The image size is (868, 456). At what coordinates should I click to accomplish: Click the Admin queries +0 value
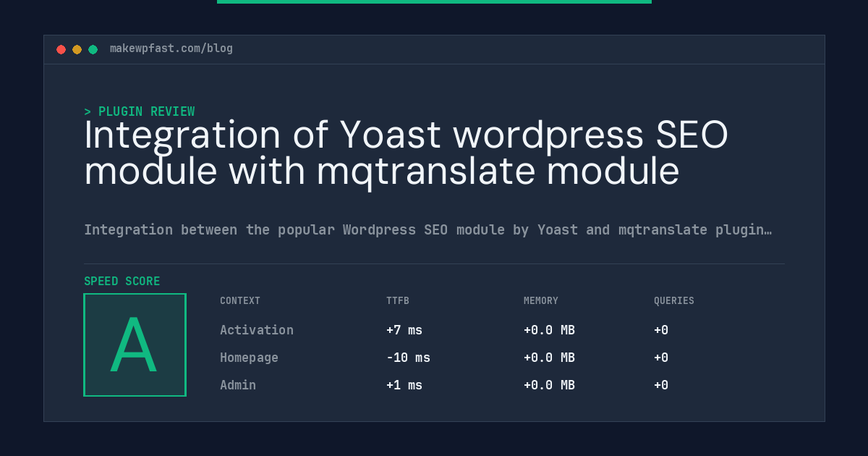click(x=661, y=385)
